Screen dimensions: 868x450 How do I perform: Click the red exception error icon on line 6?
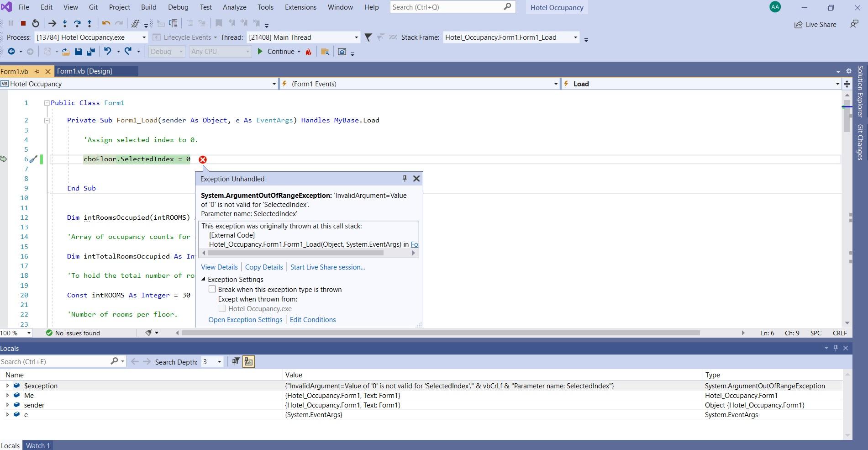203,159
